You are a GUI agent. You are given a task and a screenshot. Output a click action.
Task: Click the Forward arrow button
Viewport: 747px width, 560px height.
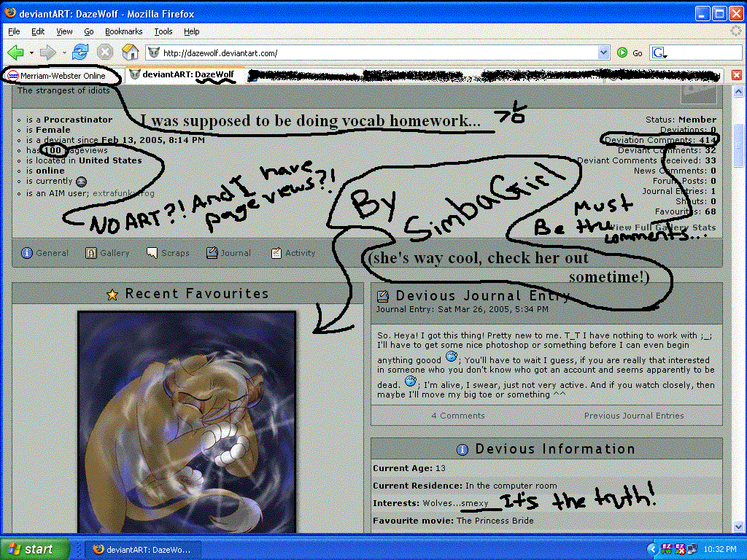47,52
